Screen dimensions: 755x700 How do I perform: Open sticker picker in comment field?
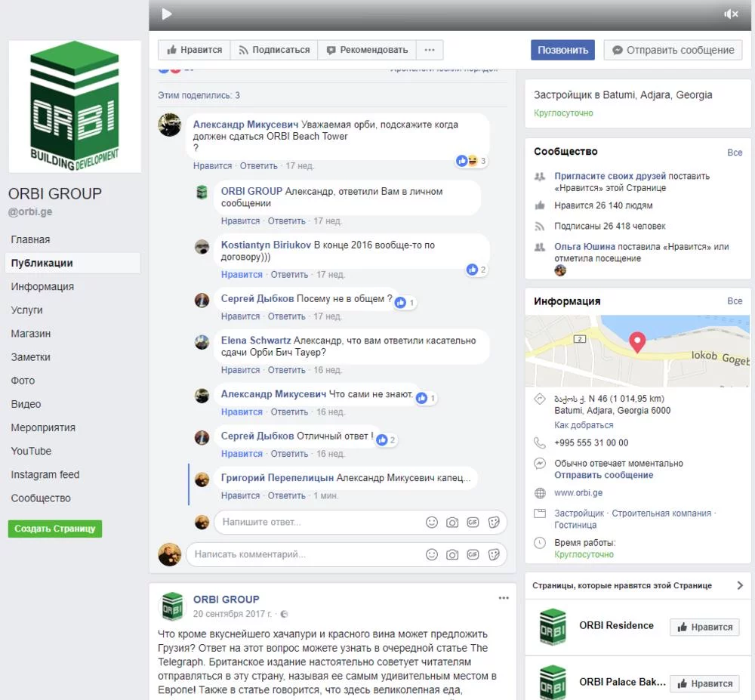click(x=494, y=554)
